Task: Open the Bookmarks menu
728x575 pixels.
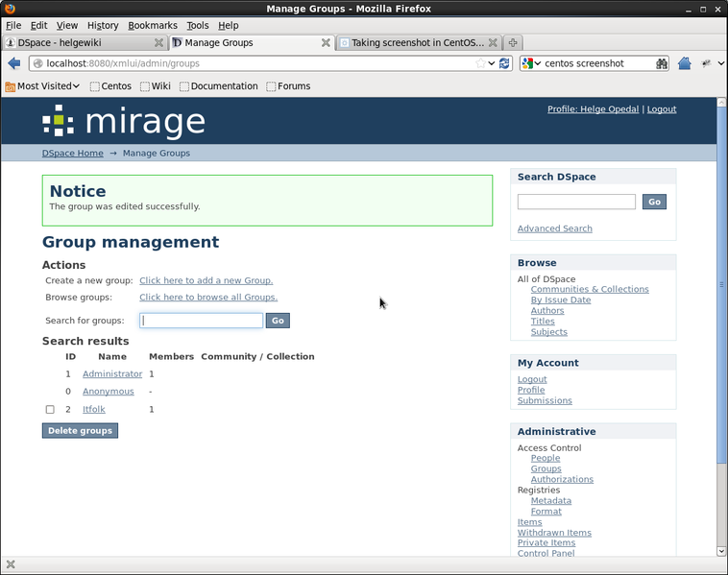Action: coord(152,26)
